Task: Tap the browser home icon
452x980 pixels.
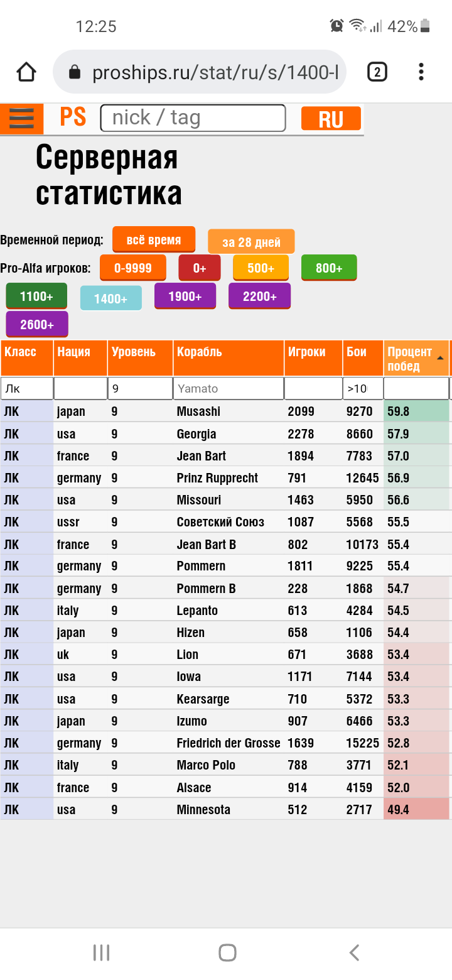Action: click(26, 72)
